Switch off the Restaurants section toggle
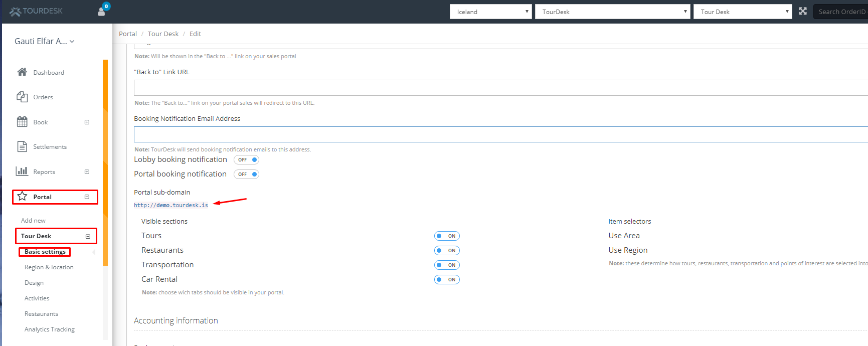The width and height of the screenshot is (868, 346). (447, 251)
